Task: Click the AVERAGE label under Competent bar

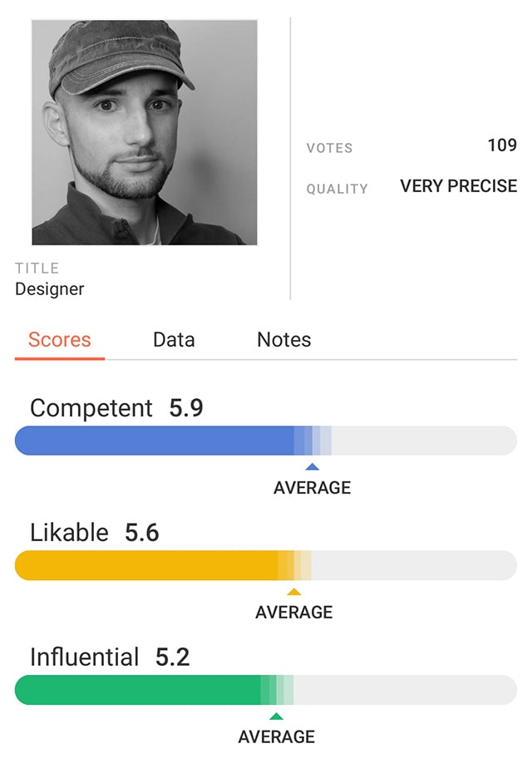Action: 312,488
